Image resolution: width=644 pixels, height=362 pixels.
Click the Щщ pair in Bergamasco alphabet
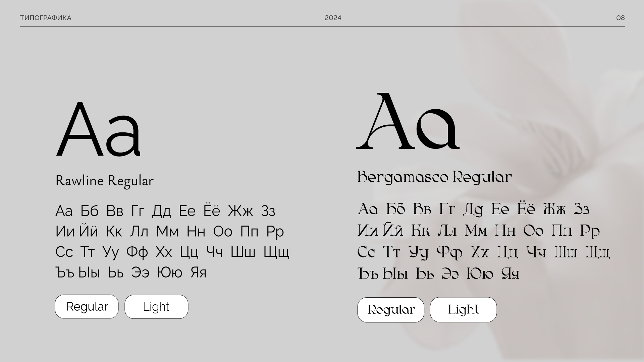pyautogui.click(x=597, y=252)
